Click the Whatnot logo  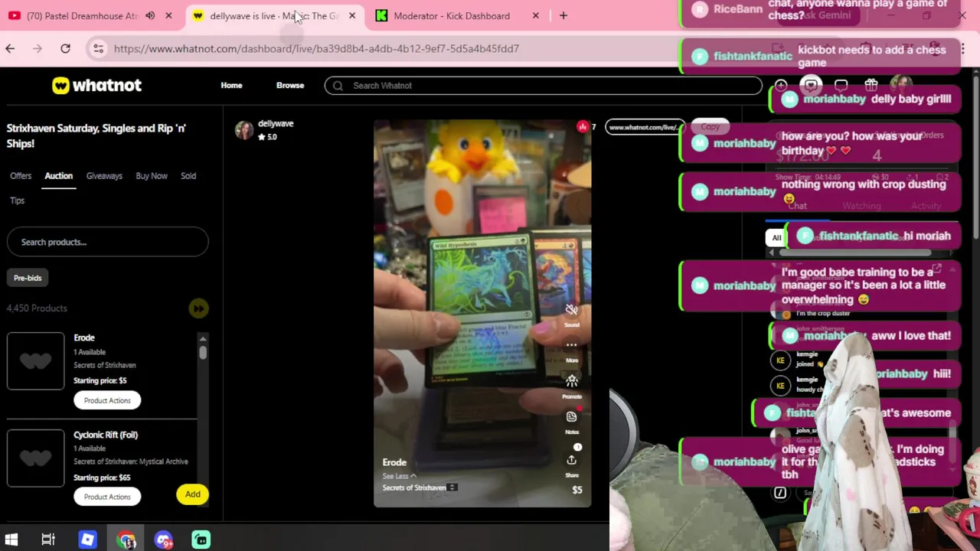pos(96,86)
